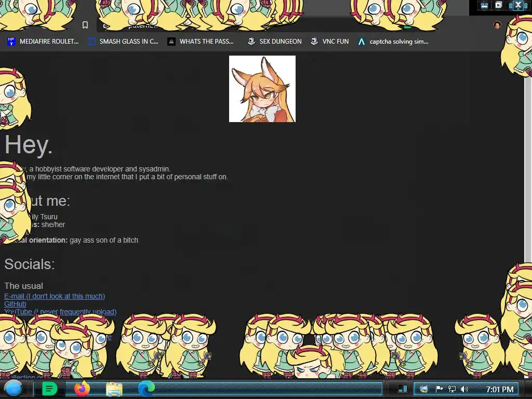Click the 7:01 PM clock

tap(499, 390)
